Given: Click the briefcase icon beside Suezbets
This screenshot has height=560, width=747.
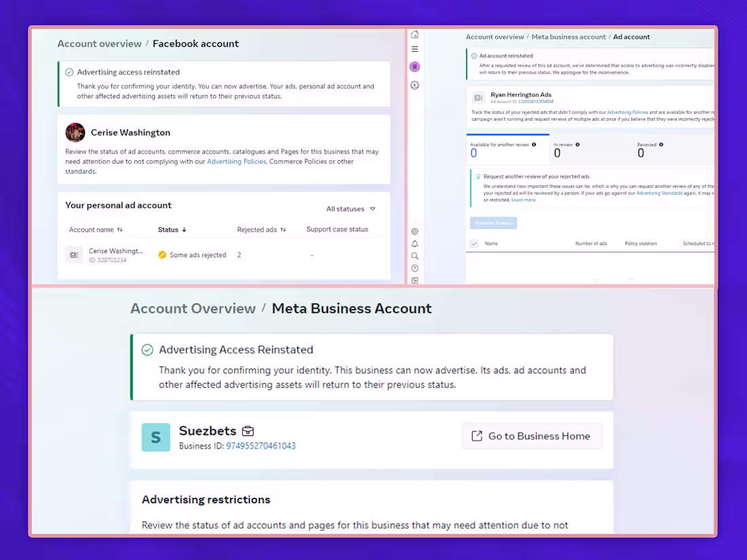Looking at the screenshot, I should point(248,431).
